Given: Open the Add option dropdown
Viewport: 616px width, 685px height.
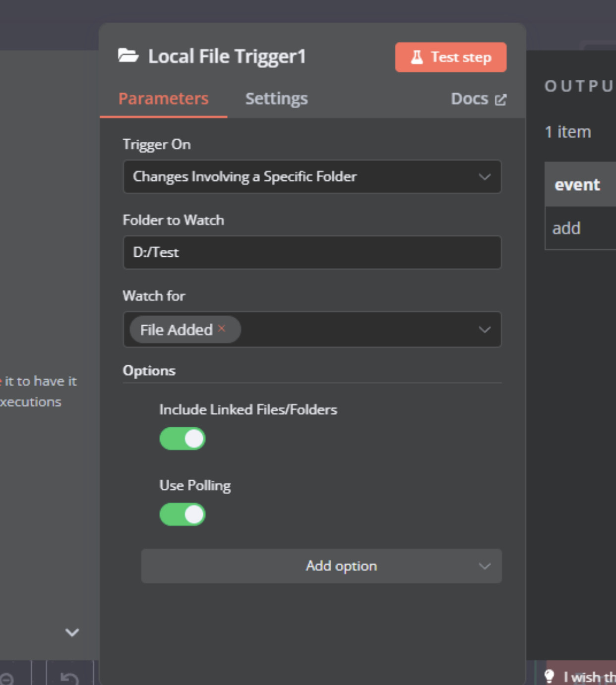Looking at the screenshot, I should click(321, 566).
